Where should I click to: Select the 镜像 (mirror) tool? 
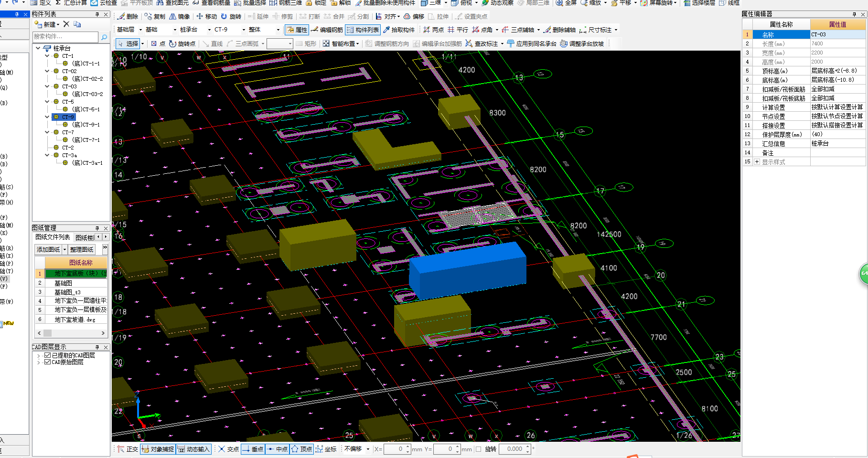point(180,16)
